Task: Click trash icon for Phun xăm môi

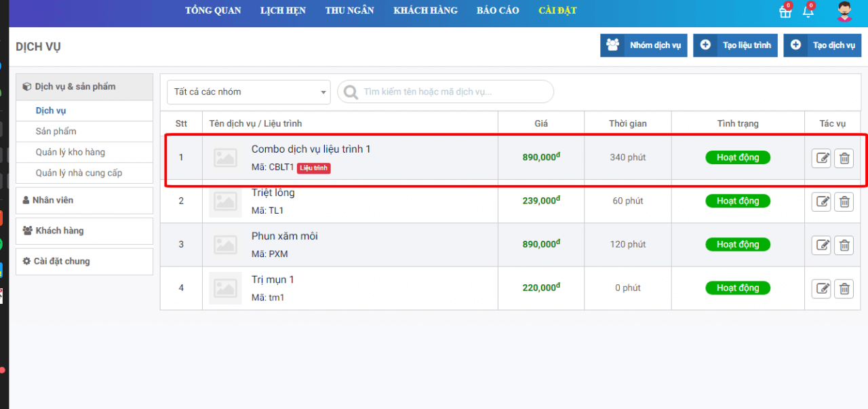Action: tap(844, 245)
